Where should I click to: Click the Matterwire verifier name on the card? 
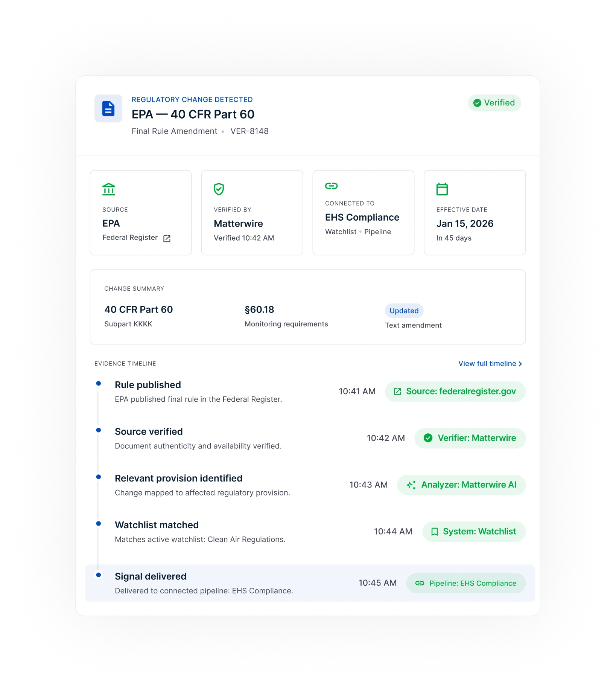coord(238,224)
